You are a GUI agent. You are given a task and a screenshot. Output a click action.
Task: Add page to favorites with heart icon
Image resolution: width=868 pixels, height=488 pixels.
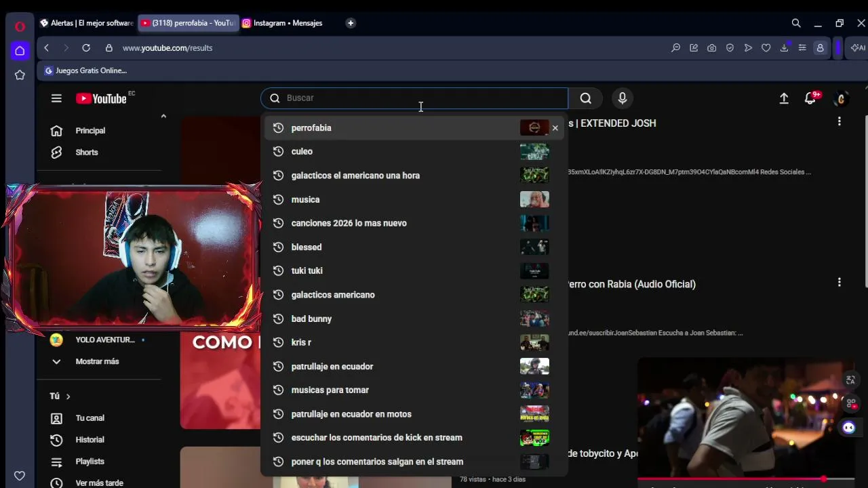pos(766,48)
